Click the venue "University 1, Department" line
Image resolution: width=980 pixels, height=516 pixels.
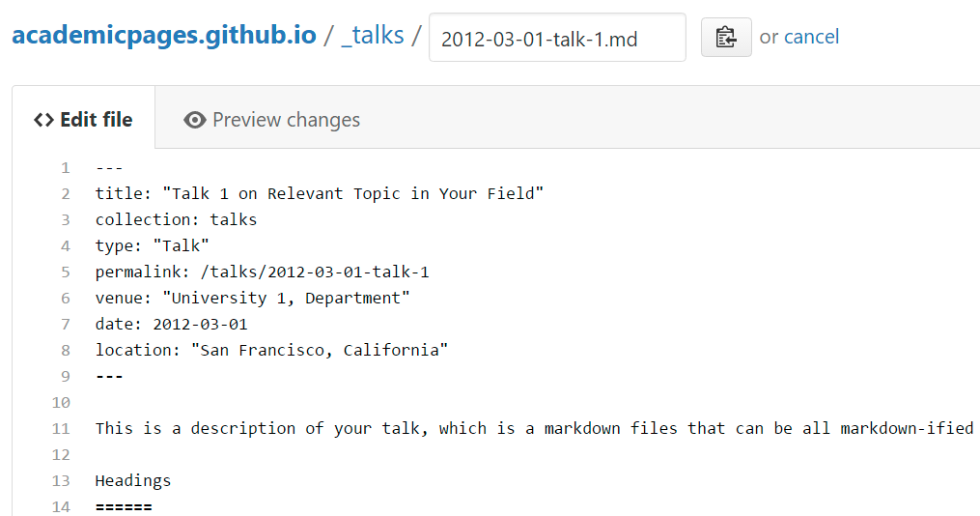coord(252,299)
